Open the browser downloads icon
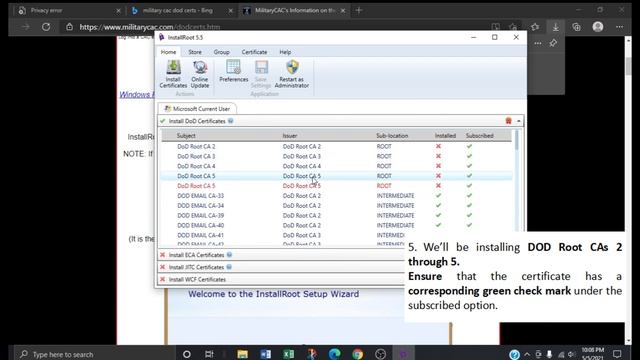Screen dimensions: 640x360 (556, 27)
